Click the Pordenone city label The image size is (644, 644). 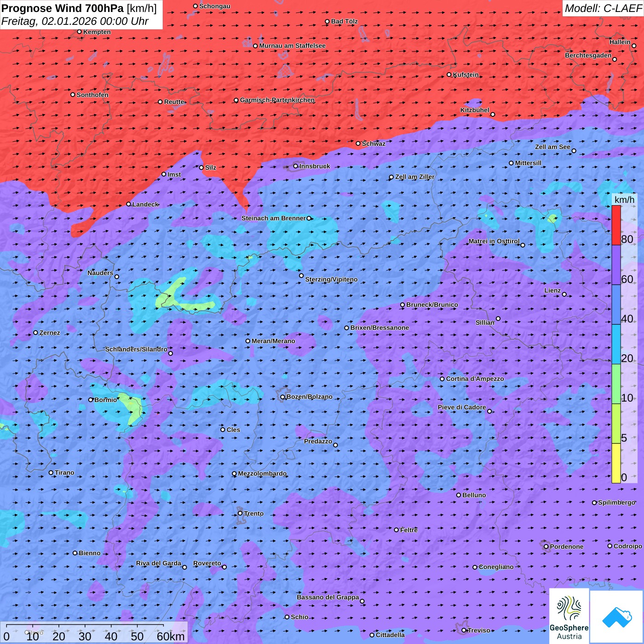pyautogui.click(x=567, y=546)
